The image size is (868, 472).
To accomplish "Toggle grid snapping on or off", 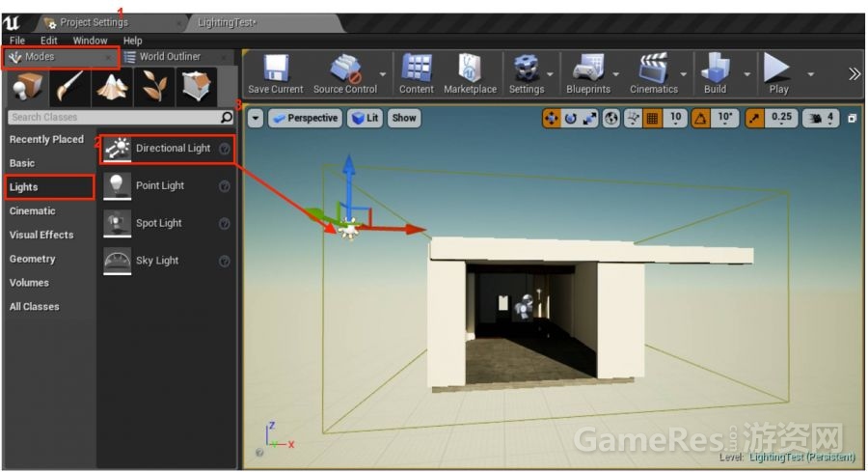I will tap(652, 118).
